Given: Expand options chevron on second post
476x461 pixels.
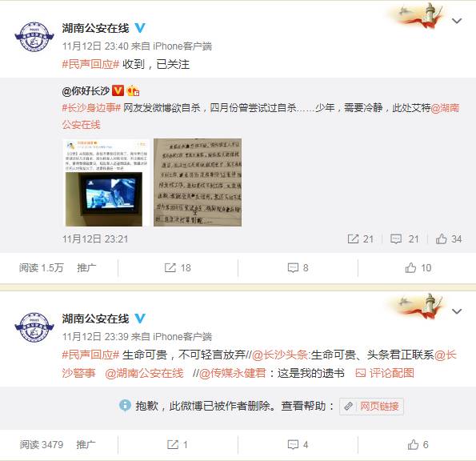Looking at the screenshot, I should 457,311.
